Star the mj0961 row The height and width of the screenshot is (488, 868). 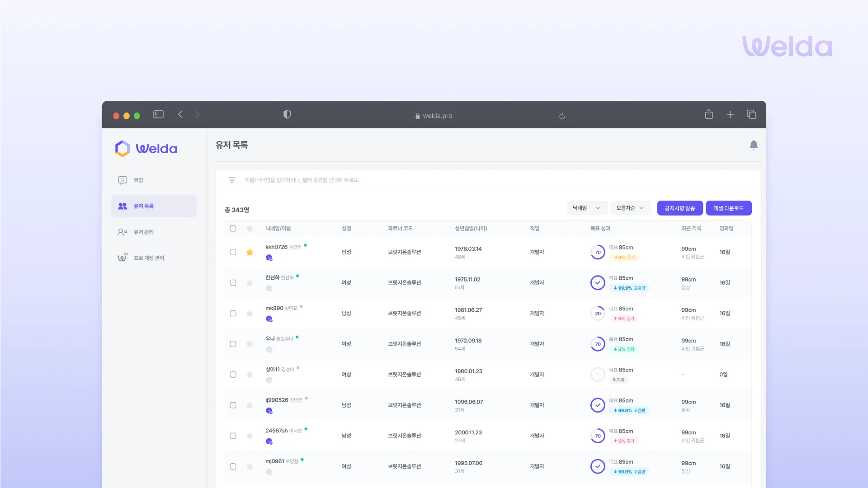point(250,466)
